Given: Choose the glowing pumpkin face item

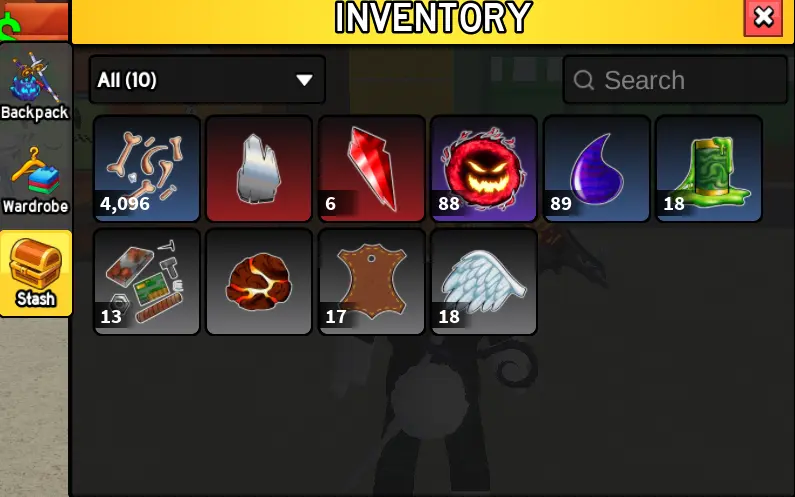Looking at the screenshot, I should pos(484,168).
